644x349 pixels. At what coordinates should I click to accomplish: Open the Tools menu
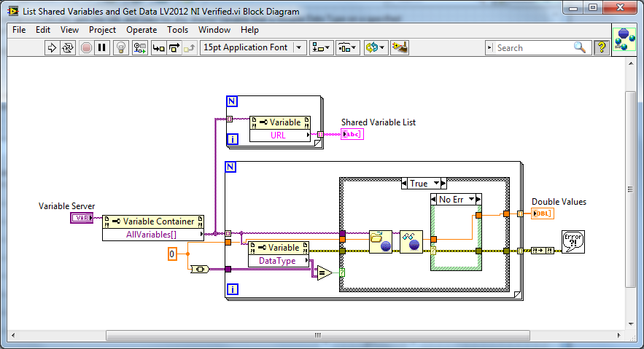[x=177, y=30]
